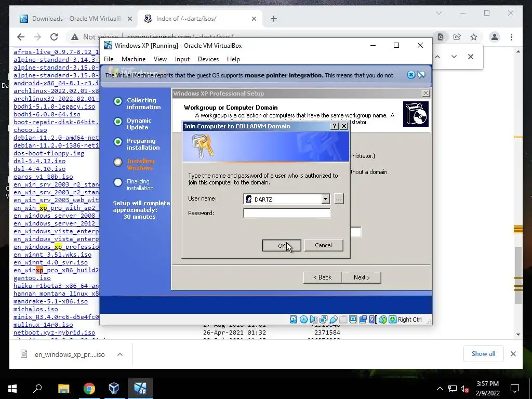Viewport: 532px width, 399px height.
Task: Click the recording status icon
Action: point(363,320)
